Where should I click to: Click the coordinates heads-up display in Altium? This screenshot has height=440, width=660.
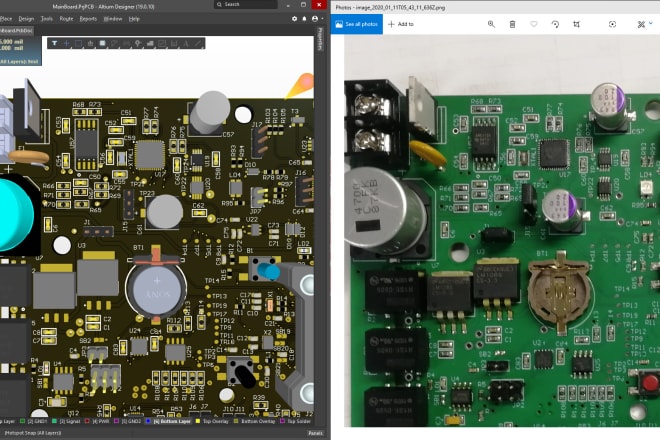[20, 51]
